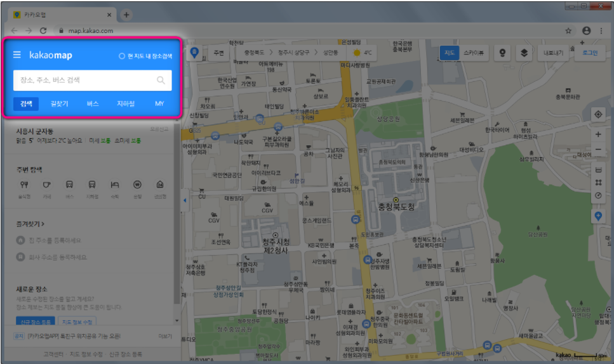Click 회사 주소를 등록하세요 text
The image size is (614, 364).
(x=58, y=257)
